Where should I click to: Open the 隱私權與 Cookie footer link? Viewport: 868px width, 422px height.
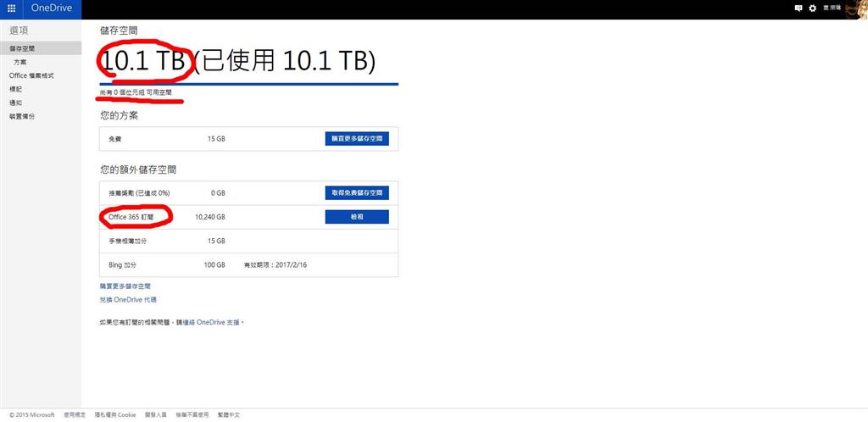[115, 415]
